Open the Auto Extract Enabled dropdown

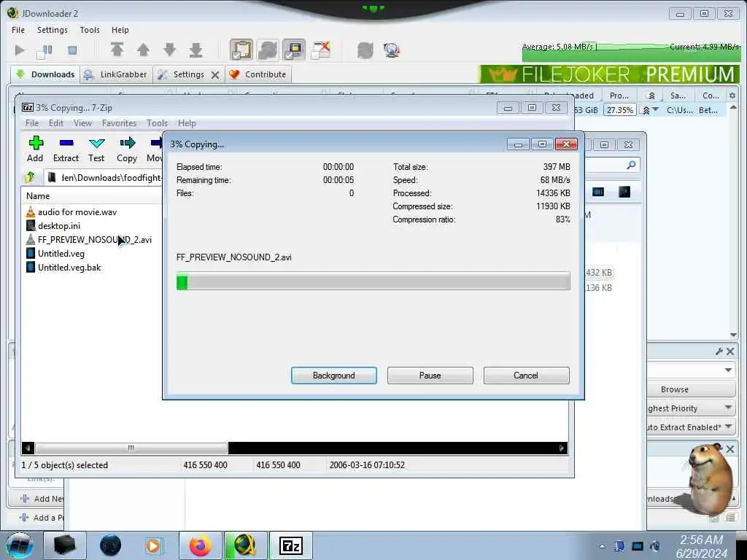tap(690, 427)
